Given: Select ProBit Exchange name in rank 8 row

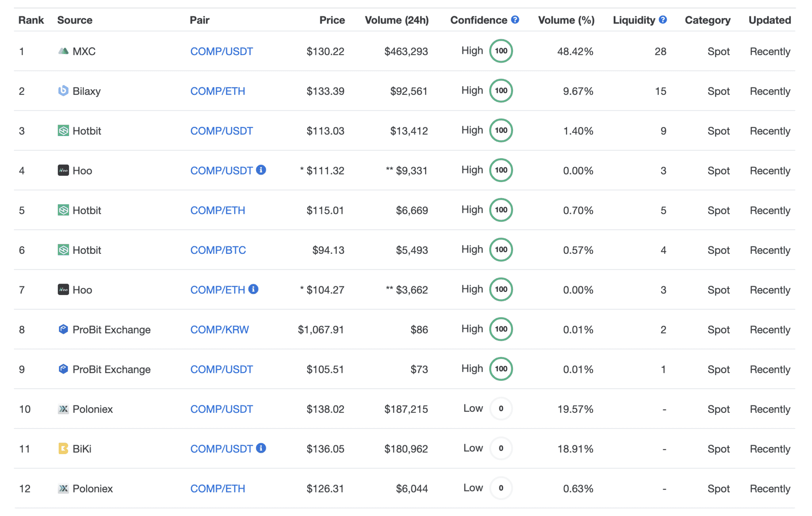Looking at the screenshot, I should click(111, 330).
